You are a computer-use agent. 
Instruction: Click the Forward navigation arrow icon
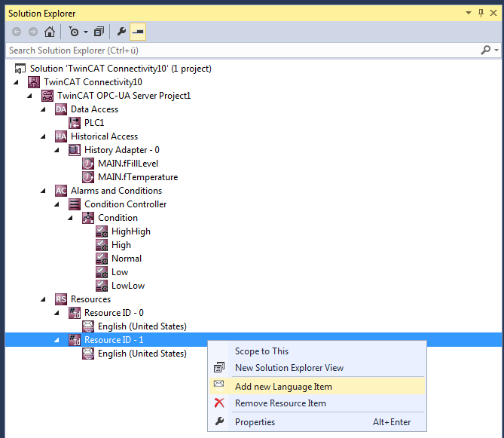(x=33, y=32)
